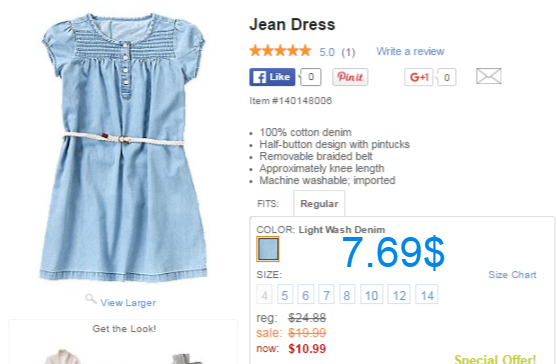Viewport: 557px width, 364px height.
Task: Open the Size Chart link
Action: [512, 275]
